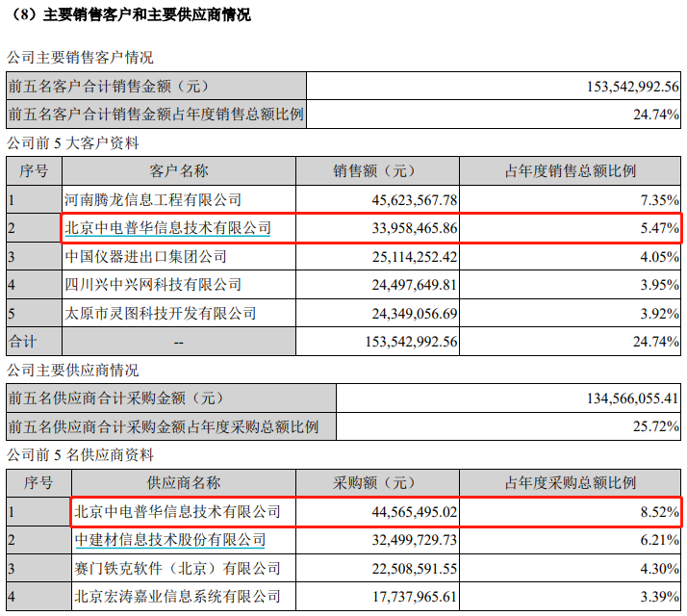Select 赛门铁克软件（北京）有限公司 supplier cell
687x616 pixels.
pos(177,569)
